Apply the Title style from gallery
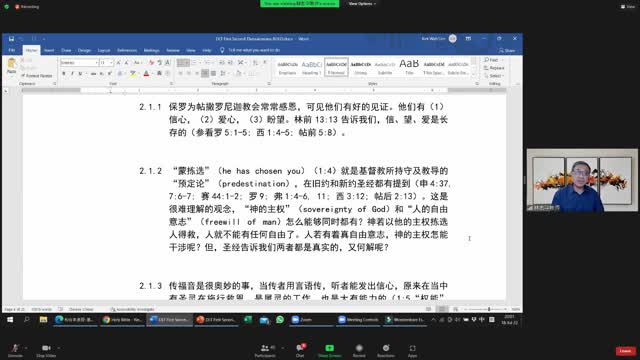 coord(409,67)
